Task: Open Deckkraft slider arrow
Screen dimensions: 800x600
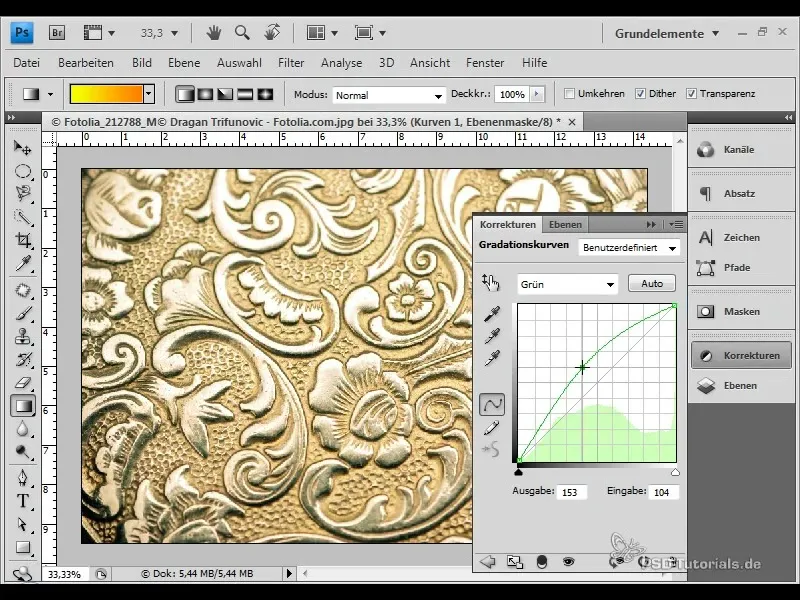Action: pos(536,94)
